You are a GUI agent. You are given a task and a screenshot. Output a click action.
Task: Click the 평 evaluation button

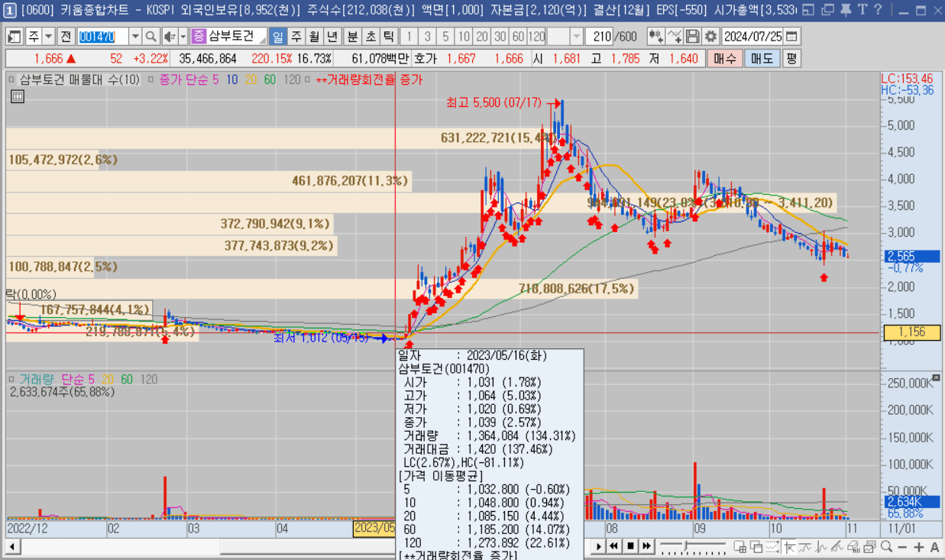pyautogui.click(x=791, y=58)
